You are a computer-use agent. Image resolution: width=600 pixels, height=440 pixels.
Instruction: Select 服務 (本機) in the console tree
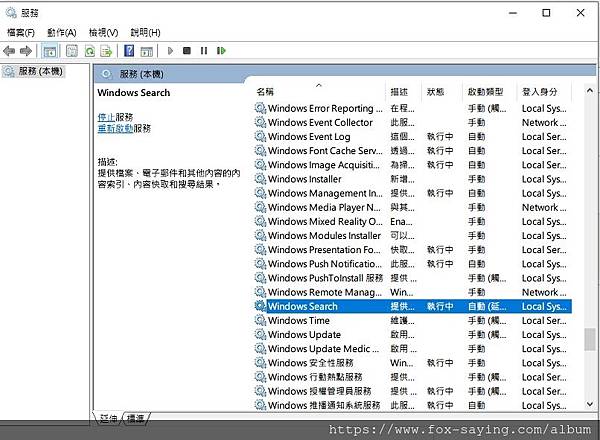(x=40, y=71)
